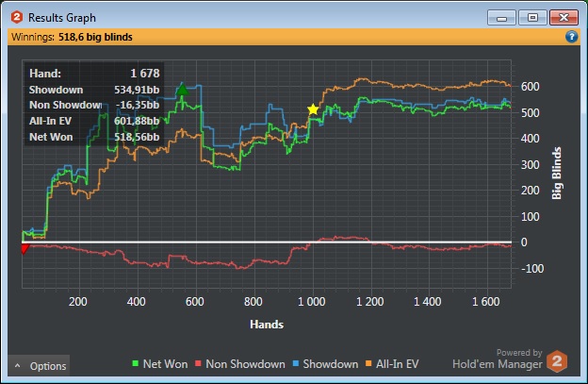
Task: Toggle the Non Showdown red legend swatch
Action: pos(199,363)
